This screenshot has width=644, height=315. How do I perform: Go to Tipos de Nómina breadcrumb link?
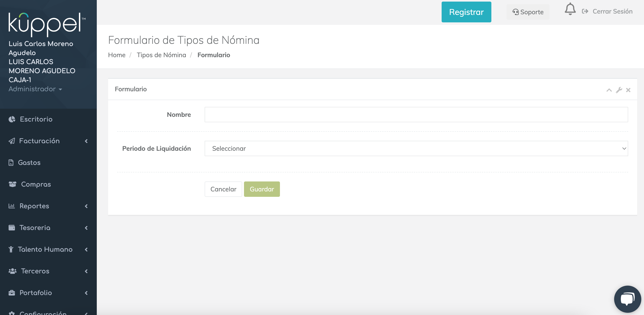161,55
